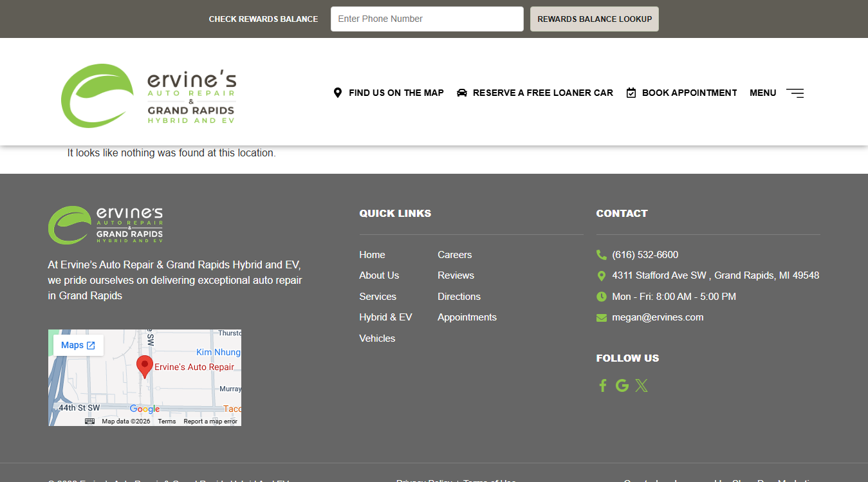Click the Ervine's Auto Repair map label
Screen dimensions: 868x482
point(194,367)
